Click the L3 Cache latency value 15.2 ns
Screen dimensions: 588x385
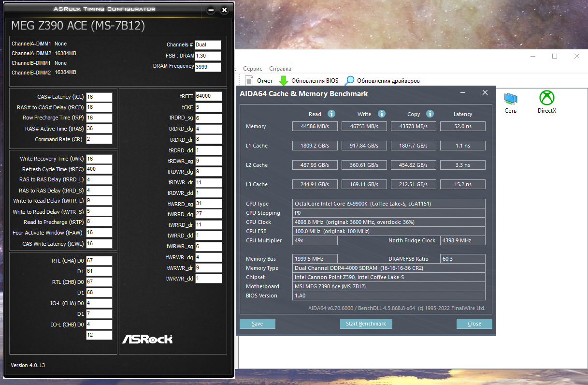[x=463, y=184]
